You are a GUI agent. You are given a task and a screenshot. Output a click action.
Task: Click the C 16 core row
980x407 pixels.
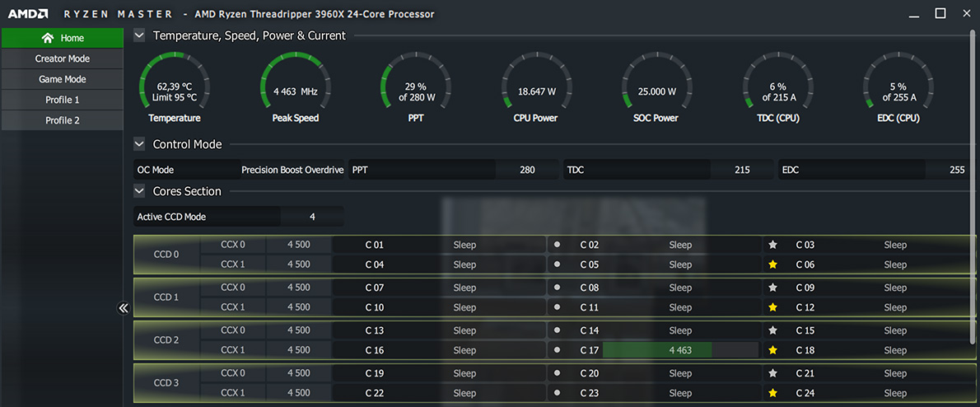tap(439, 350)
